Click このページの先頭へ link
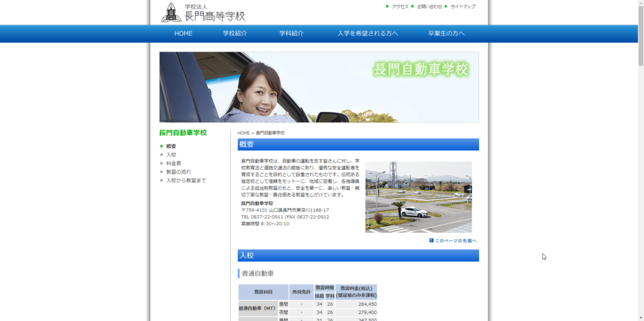 (x=456, y=241)
